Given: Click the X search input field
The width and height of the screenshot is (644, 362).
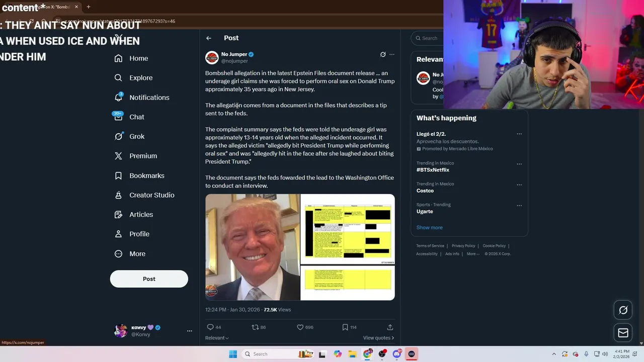Looking at the screenshot, I should pyautogui.click(x=428, y=38).
